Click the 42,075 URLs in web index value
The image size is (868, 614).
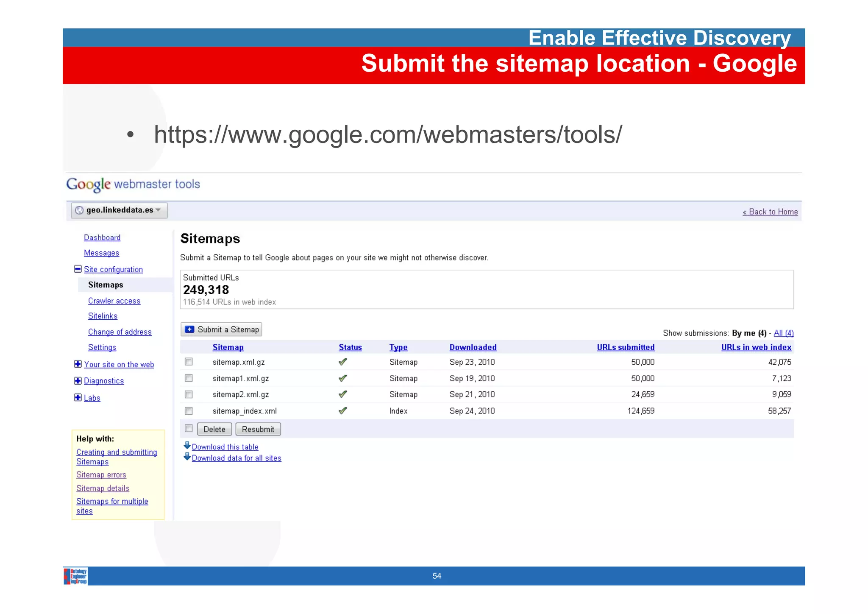click(x=780, y=362)
